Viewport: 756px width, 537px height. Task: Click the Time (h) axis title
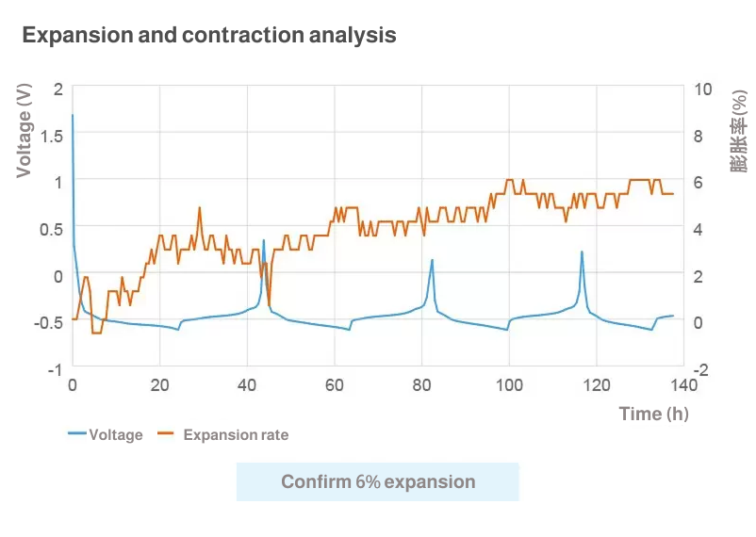tap(654, 414)
